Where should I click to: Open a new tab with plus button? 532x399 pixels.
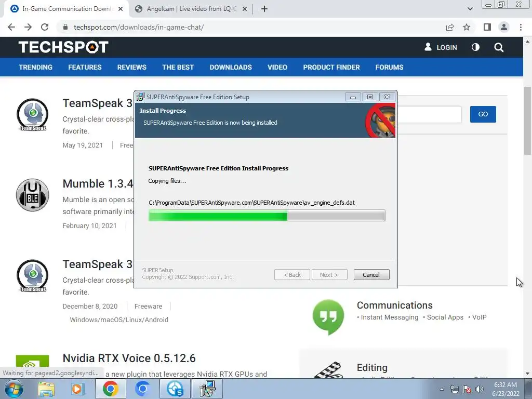click(x=264, y=9)
